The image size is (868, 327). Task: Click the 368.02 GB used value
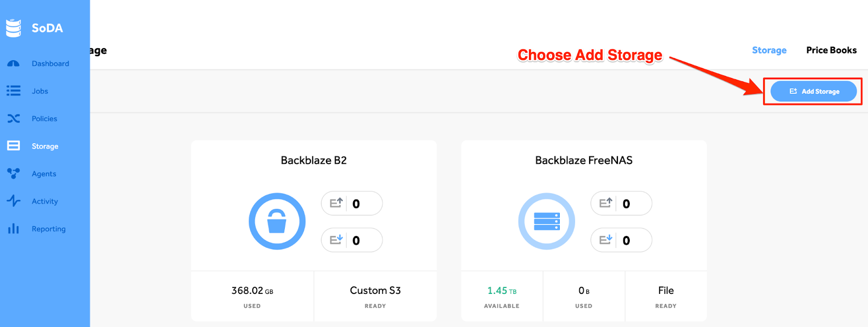[252, 291]
